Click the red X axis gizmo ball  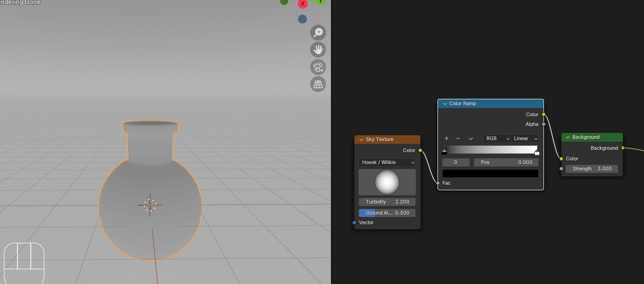pyautogui.click(x=302, y=4)
